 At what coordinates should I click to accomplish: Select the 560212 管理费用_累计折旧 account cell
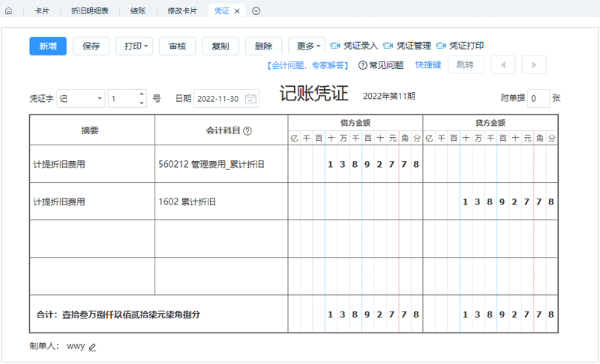221,164
